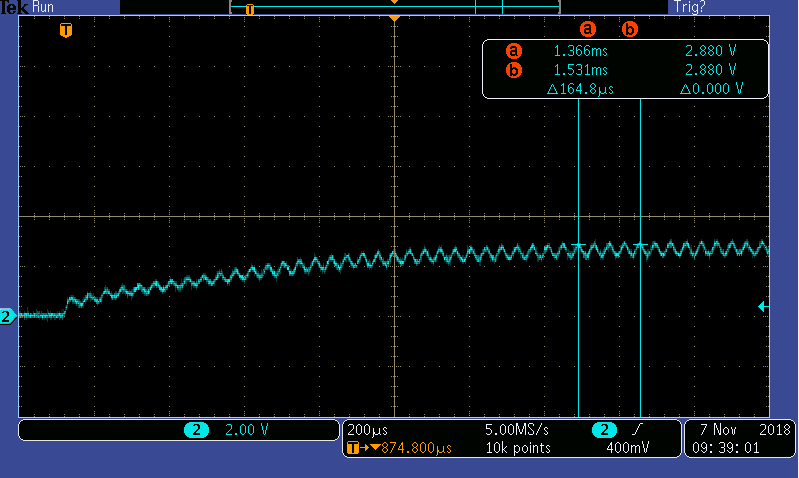Screen dimensions: 799x478
Task: Select the cursor b label above the graticule
Action: [x=630, y=28]
